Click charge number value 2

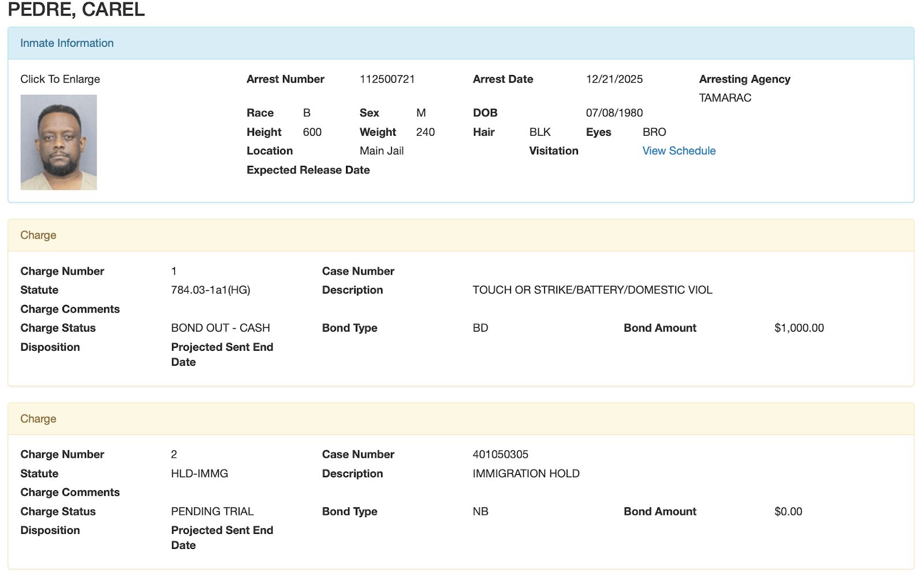[x=174, y=454]
